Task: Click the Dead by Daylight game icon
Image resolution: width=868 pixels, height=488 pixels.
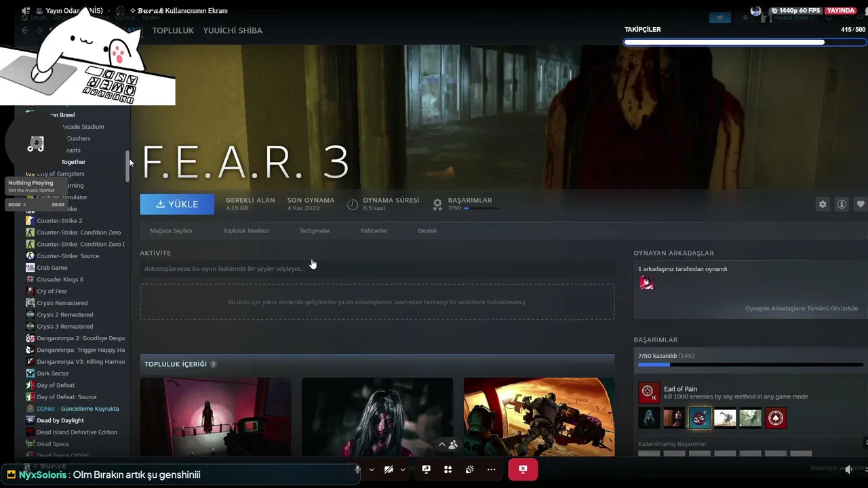Action: [x=30, y=420]
